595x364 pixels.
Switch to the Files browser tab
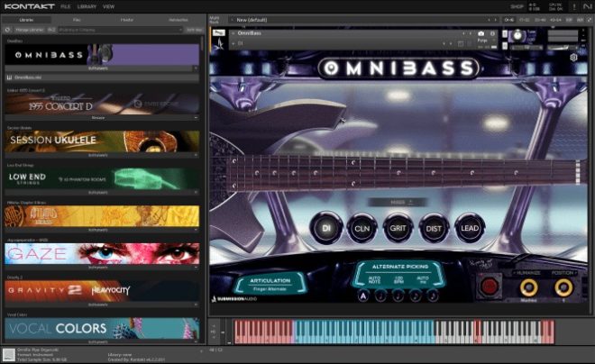[x=77, y=20]
